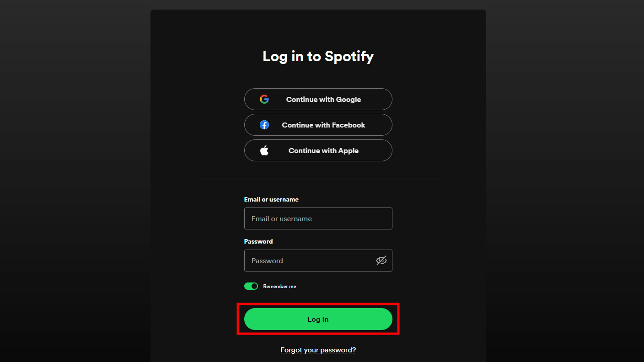The height and width of the screenshot is (362, 644).
Task: Click the horizontal divider below Apple button
Action: [318, 180]
